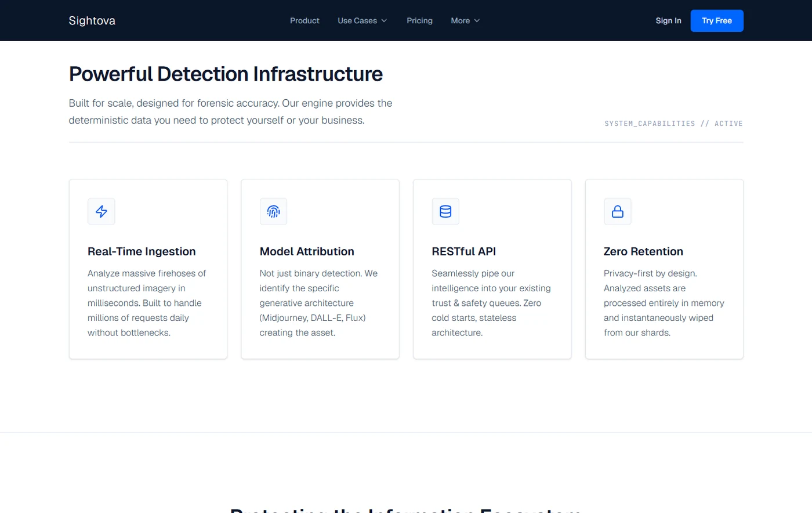
Task: Click the Real-Time Ingestion card heading
Action: pyautogui.click(x=142, y=251)
